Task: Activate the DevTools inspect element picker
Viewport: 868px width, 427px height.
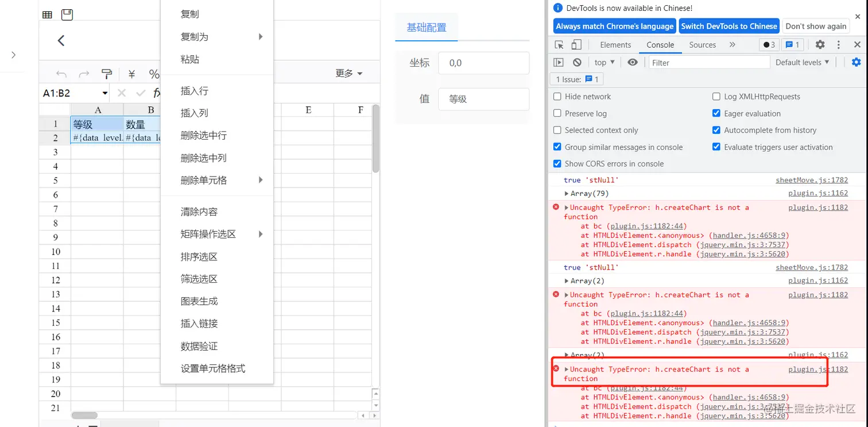Action: click(559, 45)
